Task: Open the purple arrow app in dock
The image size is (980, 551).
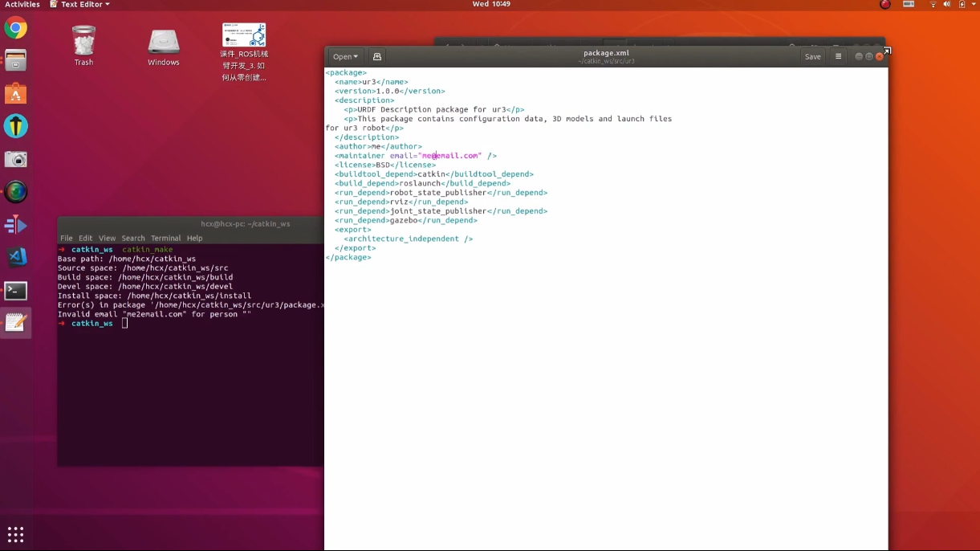Action: (x=15, y=225)
